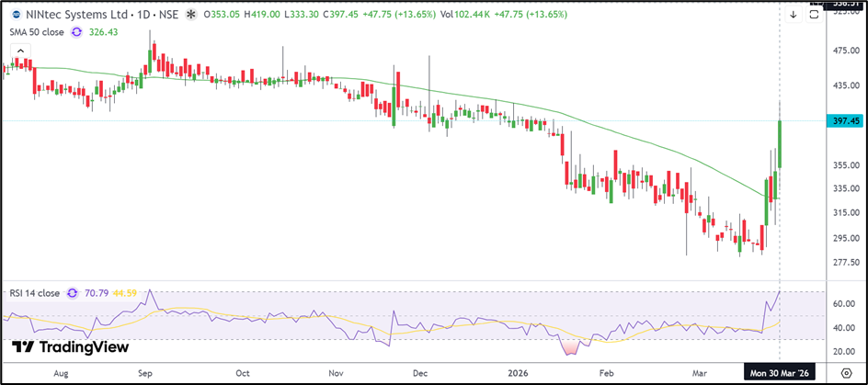
Task: Click the Mon 30 Mar '26 date label
Action: point(779,373)
